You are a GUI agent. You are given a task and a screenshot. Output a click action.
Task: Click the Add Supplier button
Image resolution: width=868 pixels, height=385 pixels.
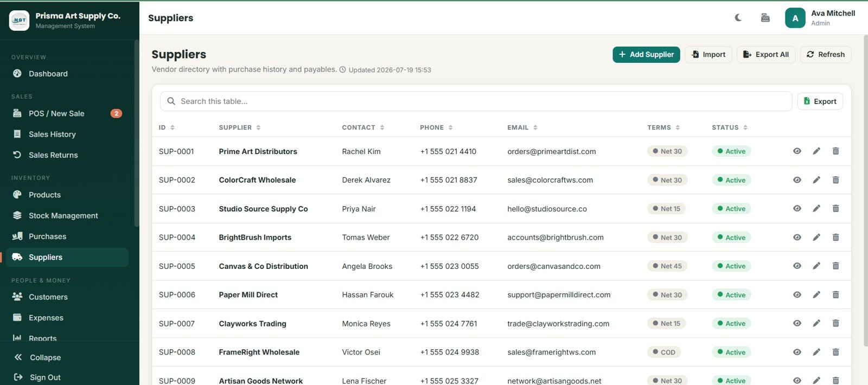click(x=646, y=54)
